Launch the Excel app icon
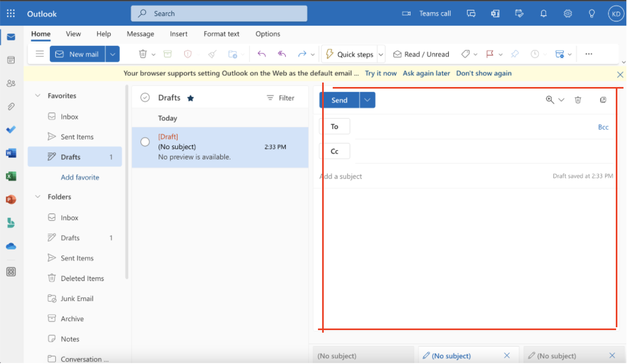Viewport: 627px width, 364px height. tap(11, 176)
